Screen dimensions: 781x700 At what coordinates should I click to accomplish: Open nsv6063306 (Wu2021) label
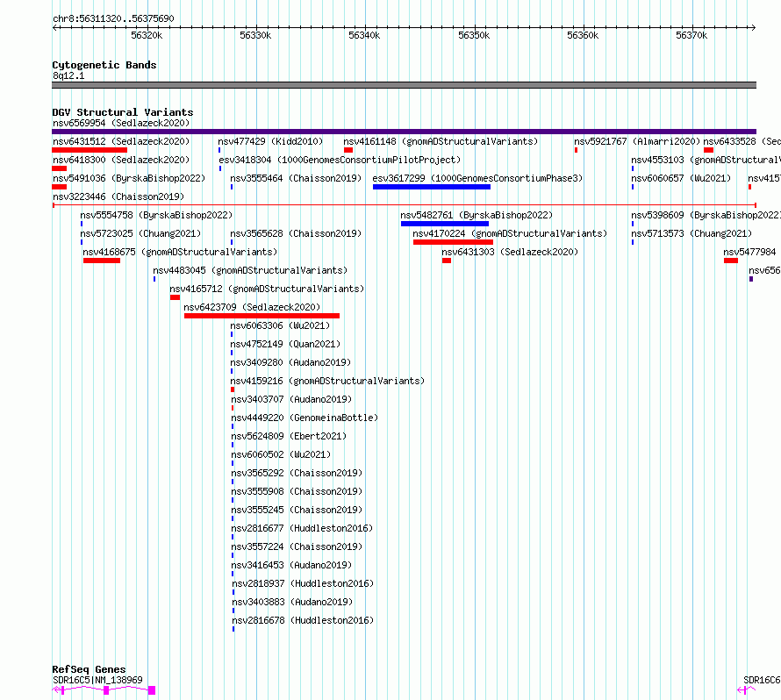click(x=280, y=325)
